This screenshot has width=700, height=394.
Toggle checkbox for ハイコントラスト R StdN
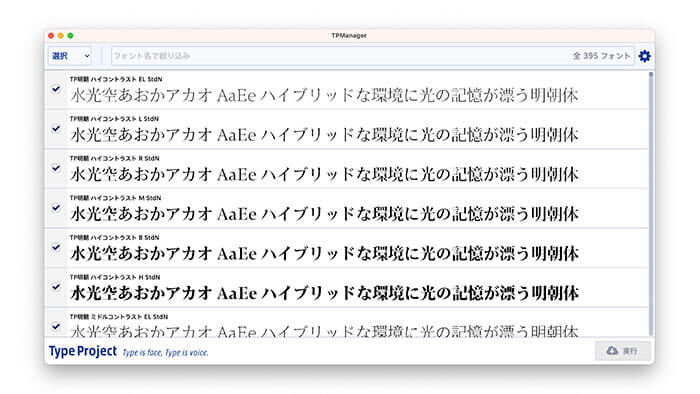[56, 168]
